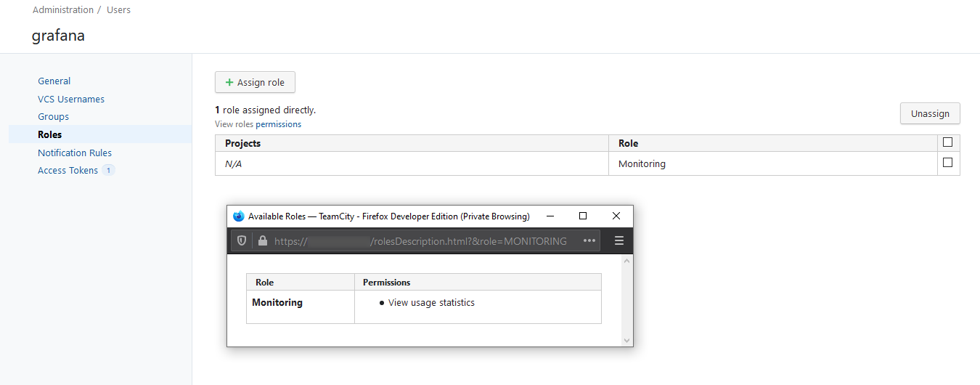This screenshot has height=385, width=980.
Task: Select the Roles sidebar item
Action: [100, 134]
